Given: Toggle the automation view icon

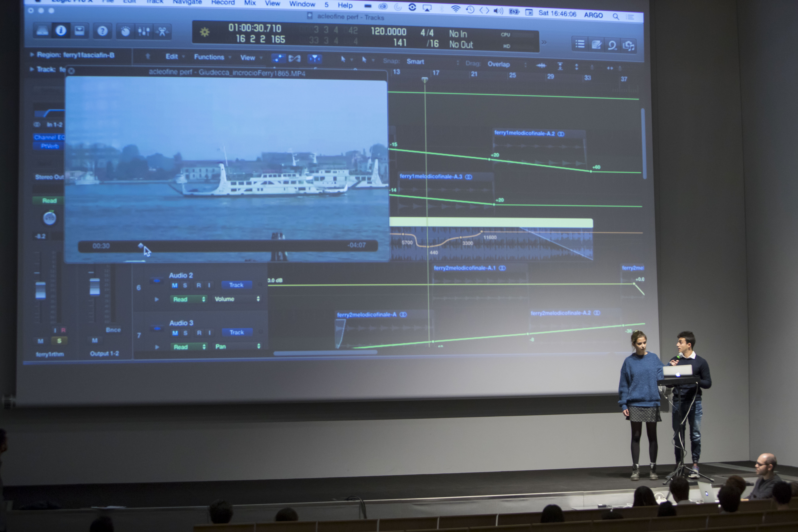Looking at the screenshot, I should [x=278, y=58].
